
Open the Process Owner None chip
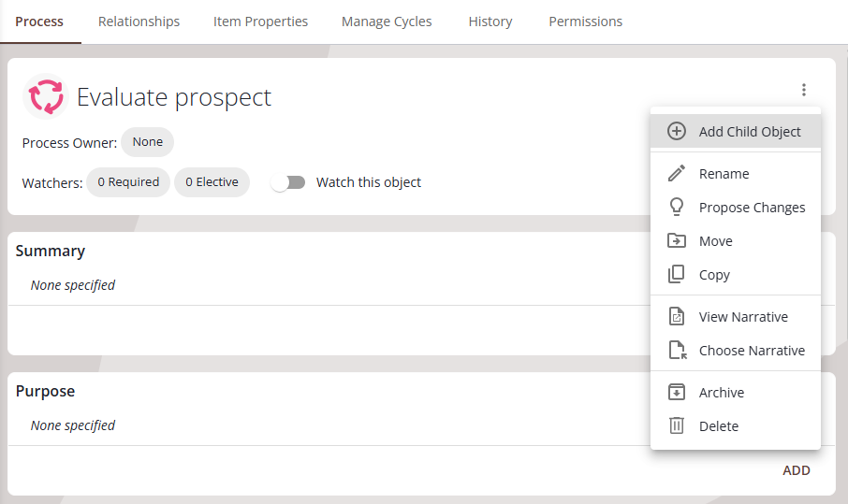click(148, 142)
